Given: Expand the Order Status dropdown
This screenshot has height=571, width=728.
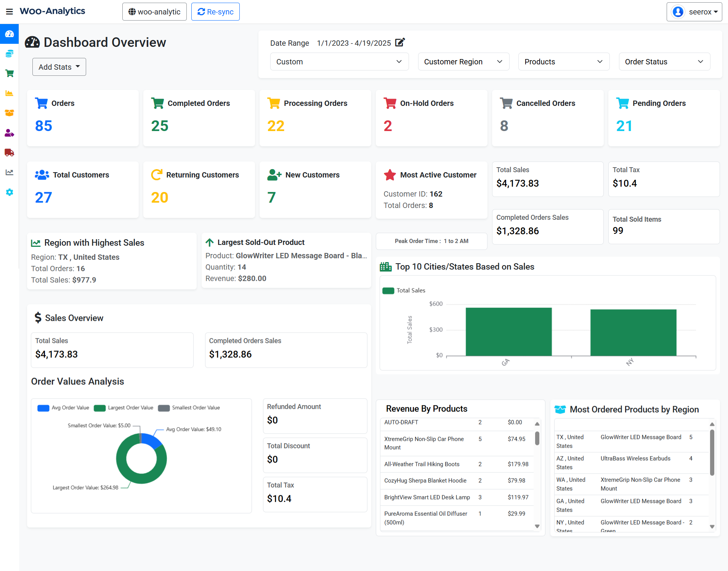Looking at the screenshot, I should click(x=664, y=61).
